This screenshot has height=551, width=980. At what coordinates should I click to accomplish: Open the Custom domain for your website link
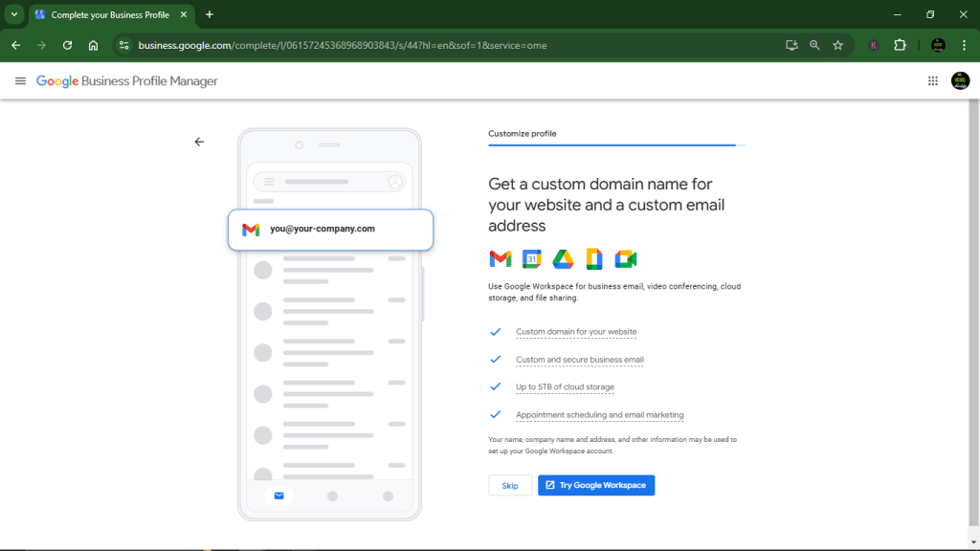[576, 331]
